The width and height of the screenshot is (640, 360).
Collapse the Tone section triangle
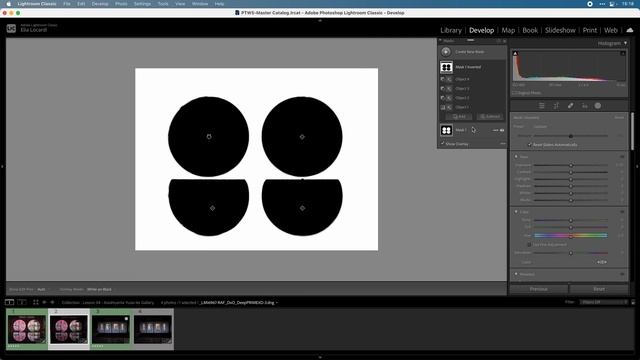(x=516, y=157)
